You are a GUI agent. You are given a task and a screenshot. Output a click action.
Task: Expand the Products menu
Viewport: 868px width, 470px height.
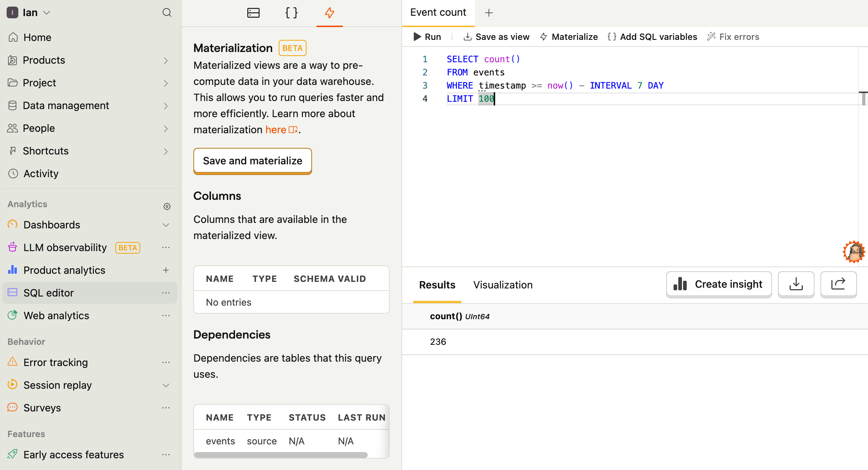tap(166, 60)
